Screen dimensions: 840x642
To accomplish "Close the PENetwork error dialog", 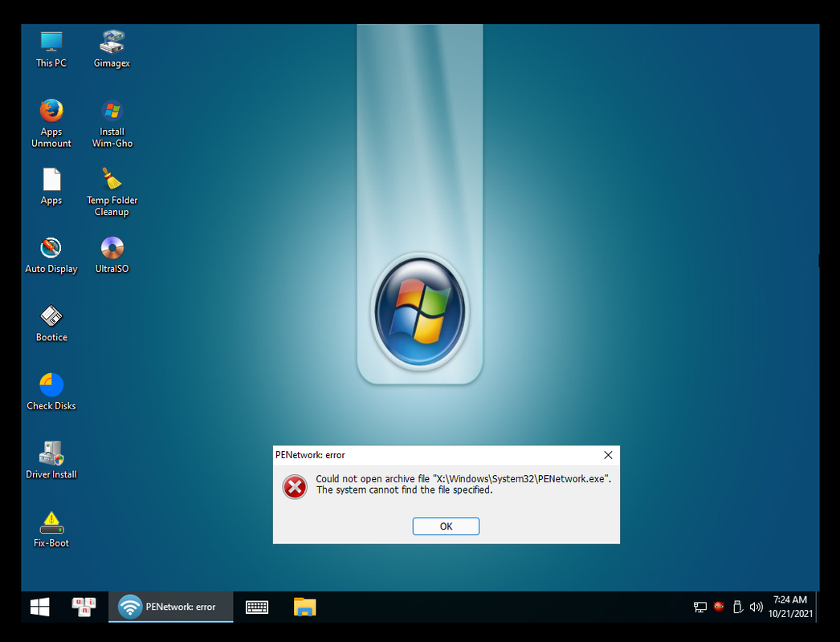I will coord(608,455).
